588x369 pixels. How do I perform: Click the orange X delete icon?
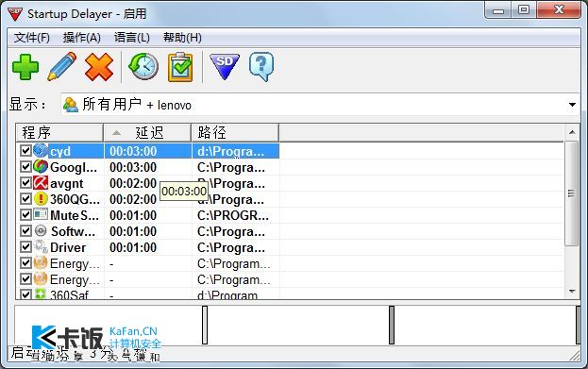coord(99,67)
